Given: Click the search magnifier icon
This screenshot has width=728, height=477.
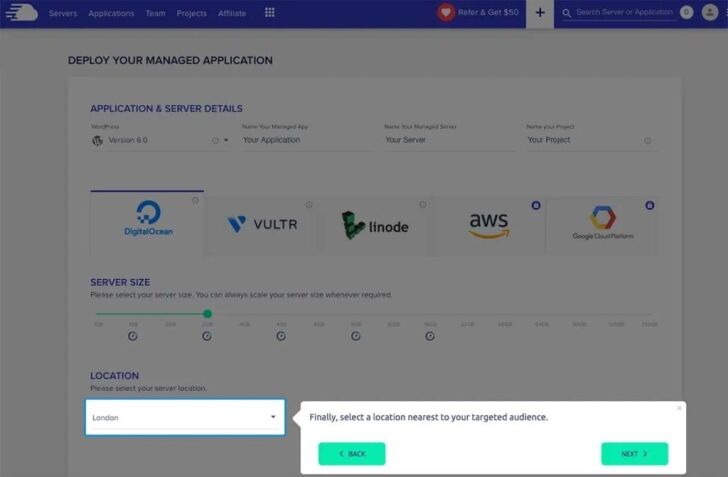Looking at the screenshot, I should 566,13.
